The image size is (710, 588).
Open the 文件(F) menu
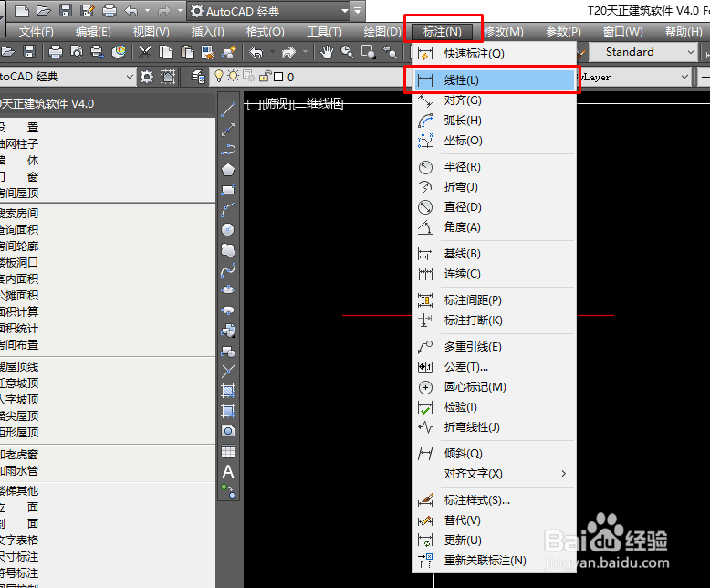(37, 32)
